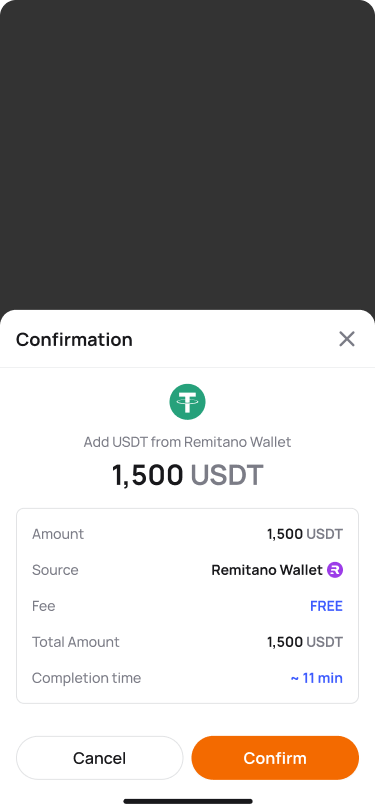Viewport: 375px width, 812px height.
Task: Tap the dimmed backdrop to dismiss sheet
Action: click(188, 155)
